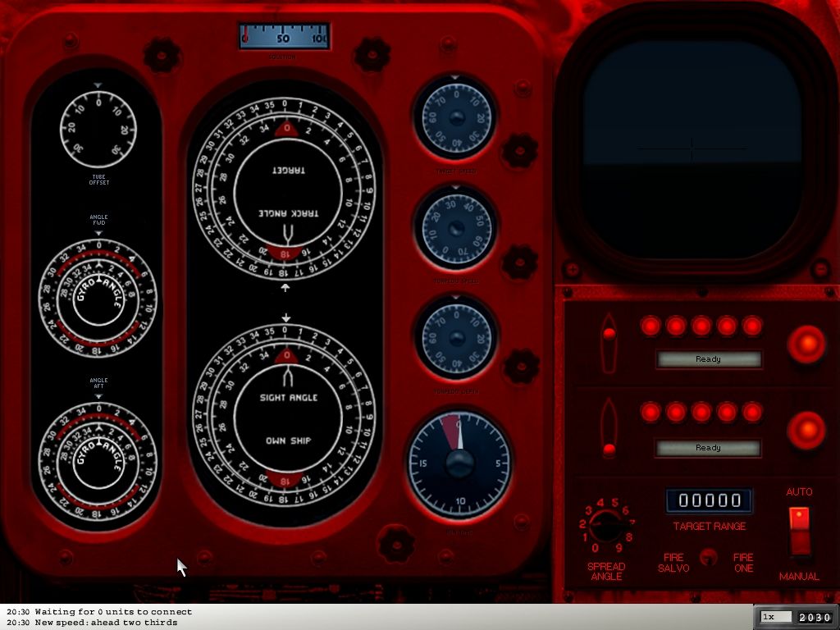This screenshot has height=630, width=840.
Task: Select the first forward torpedo tube lamp
Action: (x=651, y=326)
